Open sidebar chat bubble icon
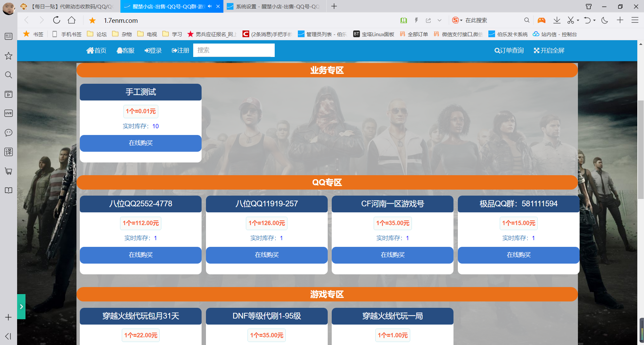The width and height of the screenshot is (644, 345). (x=8, y=133)
